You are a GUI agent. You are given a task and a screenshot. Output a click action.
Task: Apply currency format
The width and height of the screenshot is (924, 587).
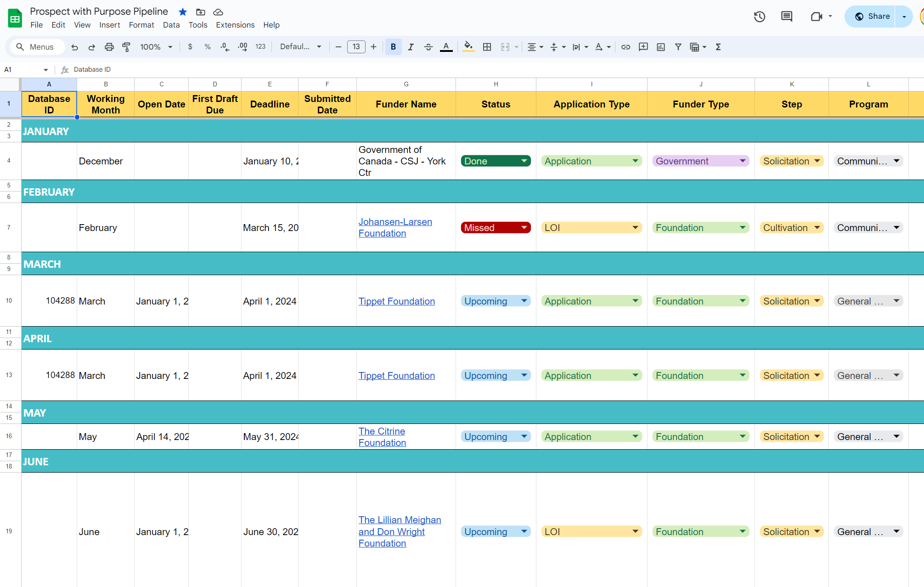coord(190,46)
